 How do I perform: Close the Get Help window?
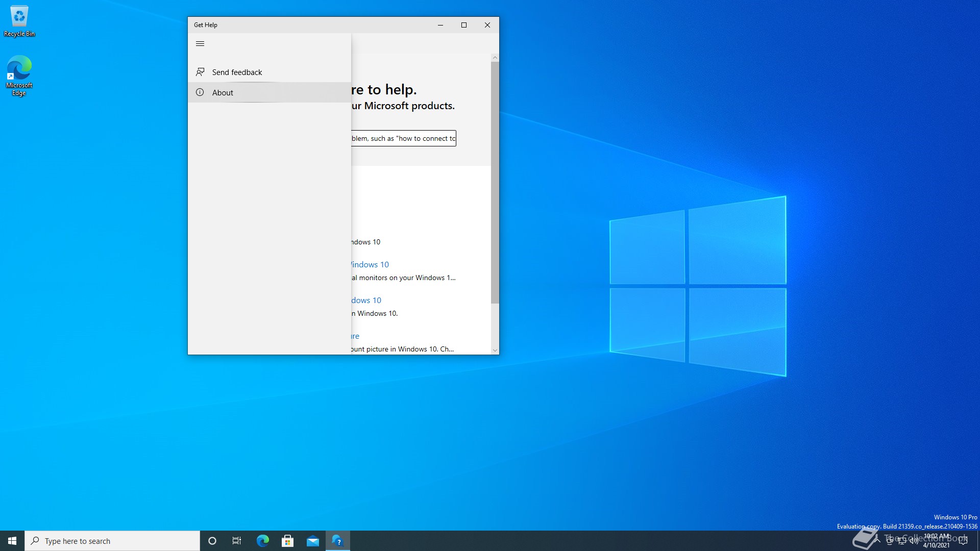coord(487,25)
